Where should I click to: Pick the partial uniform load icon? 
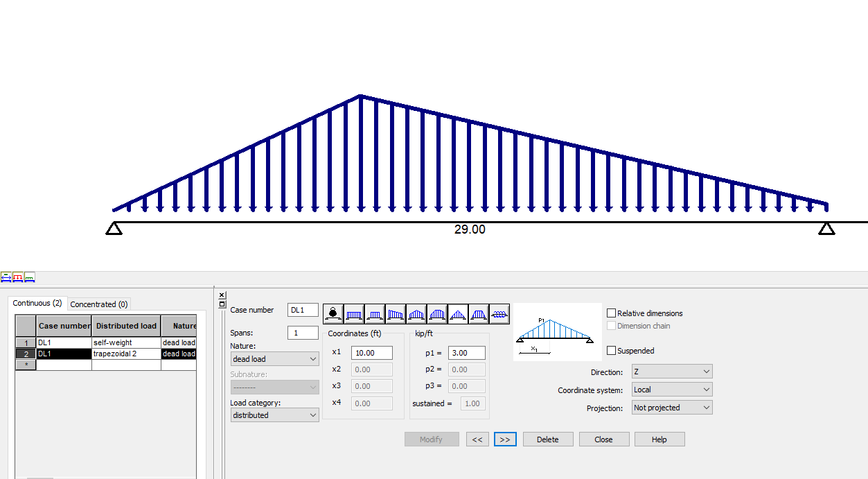coord(374,313)
